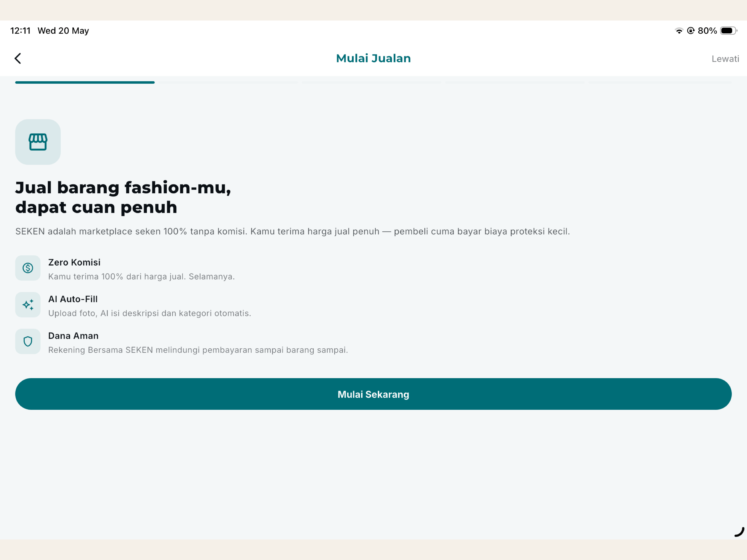Tap the AI Auto-Fill feature title

[73, 299]
